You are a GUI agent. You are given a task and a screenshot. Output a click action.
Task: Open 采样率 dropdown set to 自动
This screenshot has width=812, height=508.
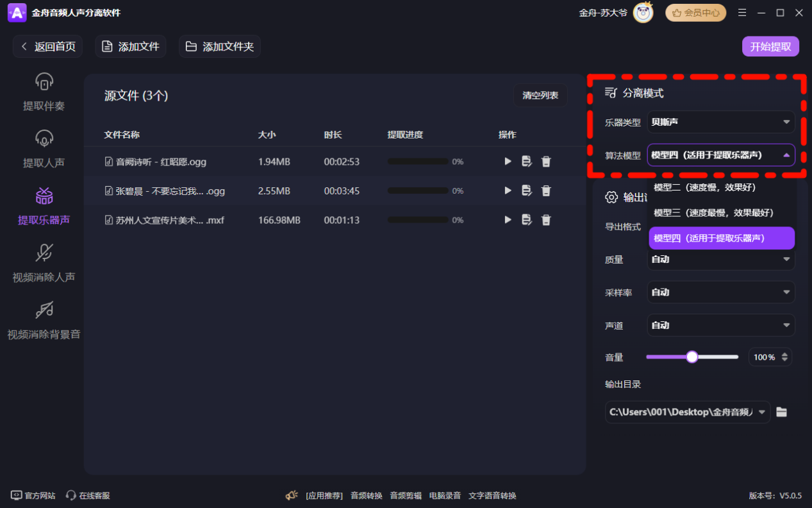coord(721,292)
